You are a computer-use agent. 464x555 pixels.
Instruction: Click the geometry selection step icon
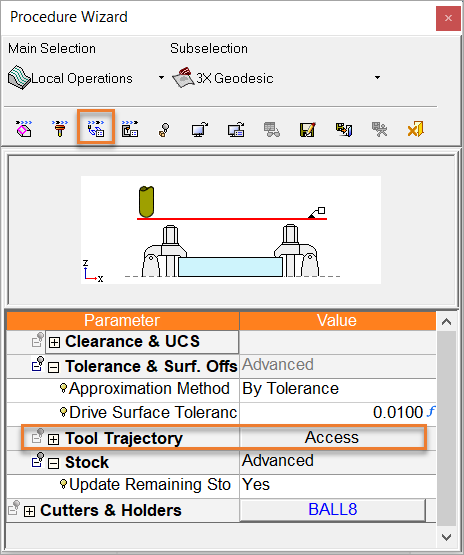pyautogui.click(x=24, y=128)
